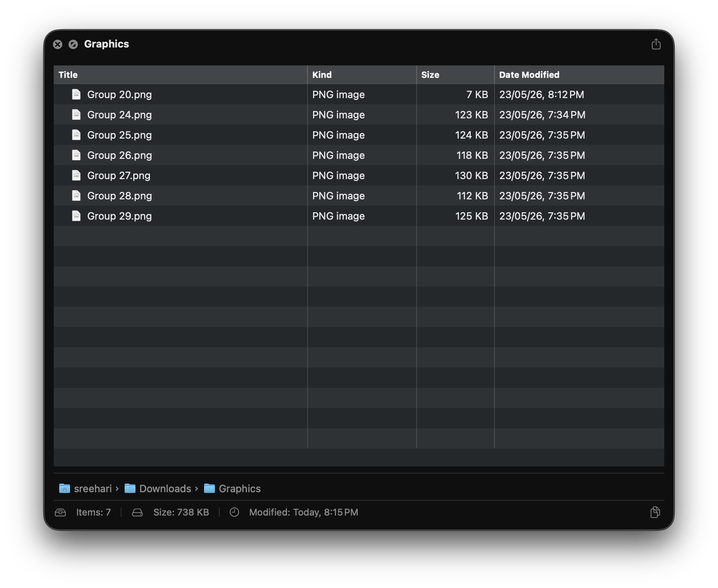Click PNG image kind for Group 29.png
Screen dimensions: 718x588
click(x=338, y=216)
